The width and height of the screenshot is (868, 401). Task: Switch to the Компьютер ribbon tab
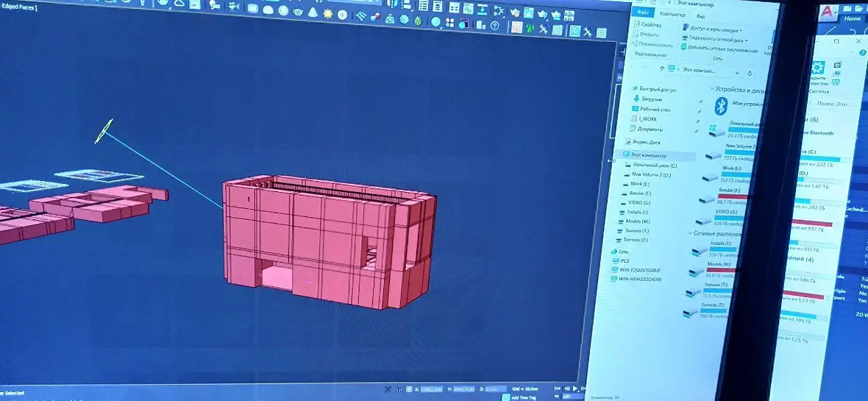pos(672,15)
